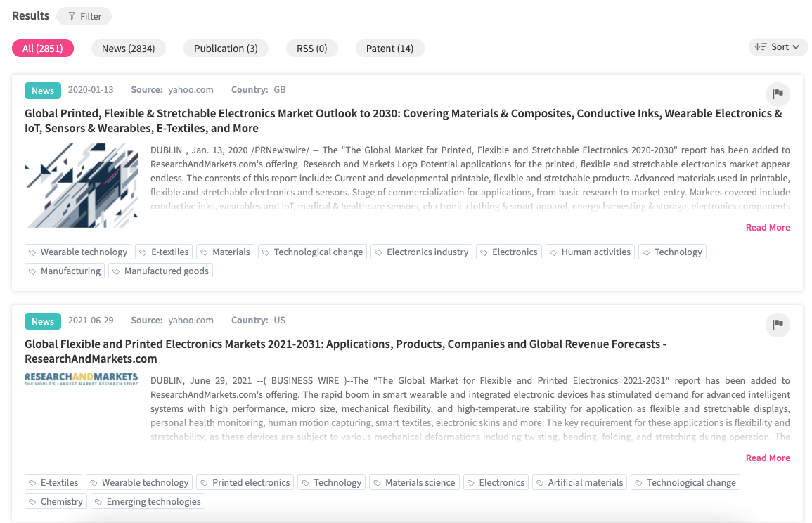Click the first article's abstract thumbnail
Image resolution: width=812 pixels, height=523 pixels.
tap(82, 185)
